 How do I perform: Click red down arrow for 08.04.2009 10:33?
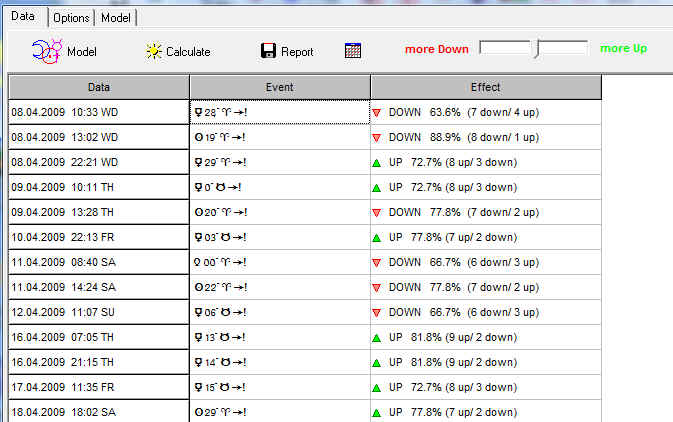point(377,112)
